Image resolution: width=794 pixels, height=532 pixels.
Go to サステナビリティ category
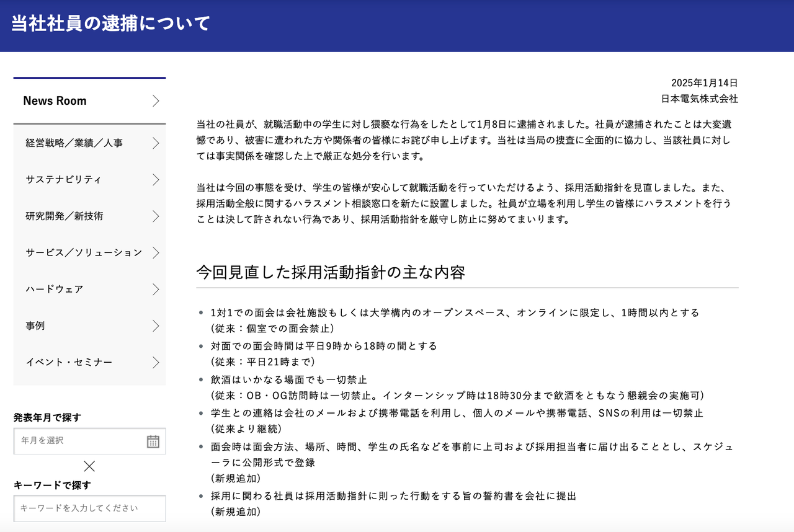tap(89, 180)
